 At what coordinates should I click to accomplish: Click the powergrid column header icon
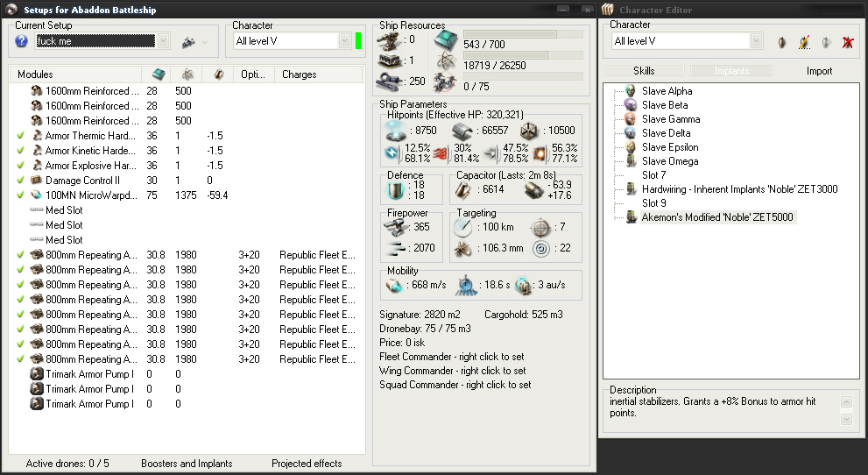pos(187,74)
